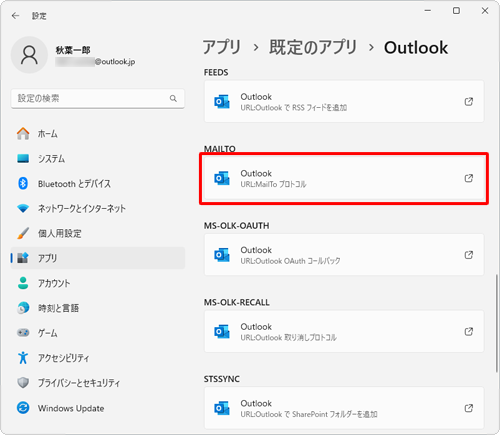Click the 個人用設定 paintbrush icon

tap(23, 233)
